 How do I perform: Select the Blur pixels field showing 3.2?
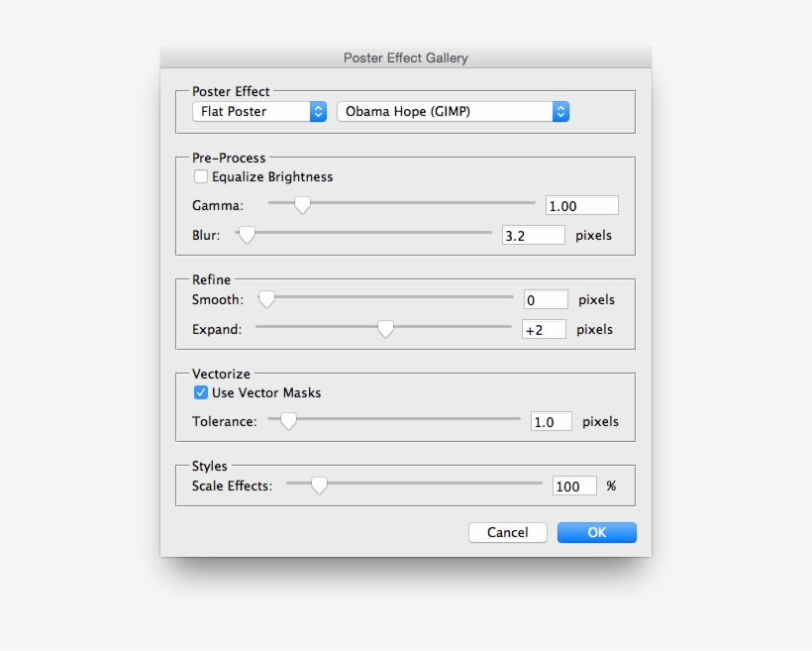pyautogui.click(x=533, y=235)
